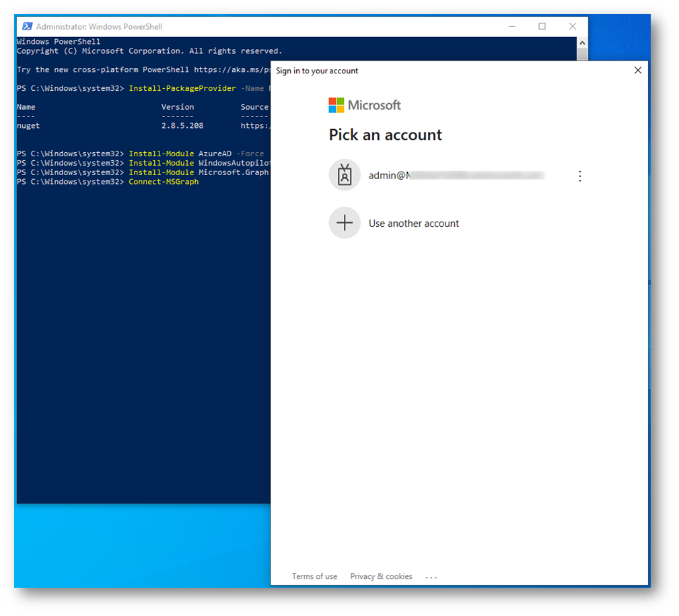679x616 pixels.
Task: Close the Windows PowerShell window
Action: (x=573, y=26)
